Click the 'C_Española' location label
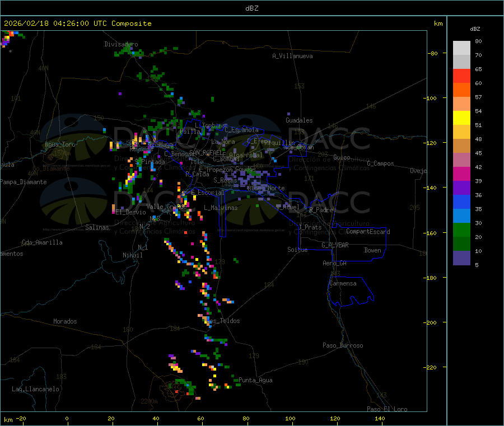Screen dimensions: 504x426 (242, 130)
